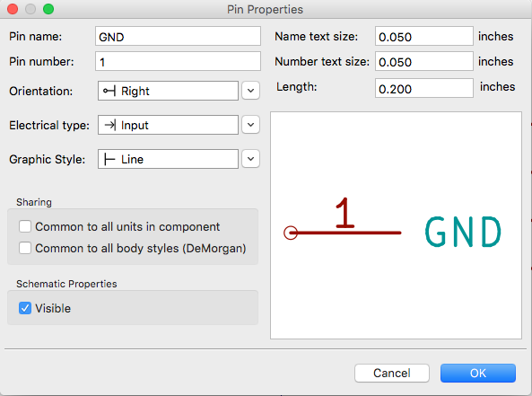The image size is (532, 396).
Task: Click the Pin number input field
Action: click(x=178, y=61)
